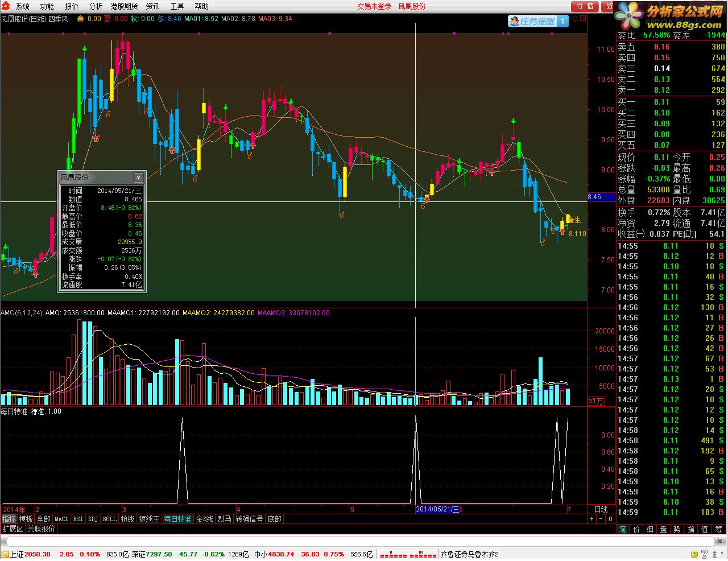728x561 pixels.
Task: Switch to the RSI indicator
Action: (x=78, y=519)
